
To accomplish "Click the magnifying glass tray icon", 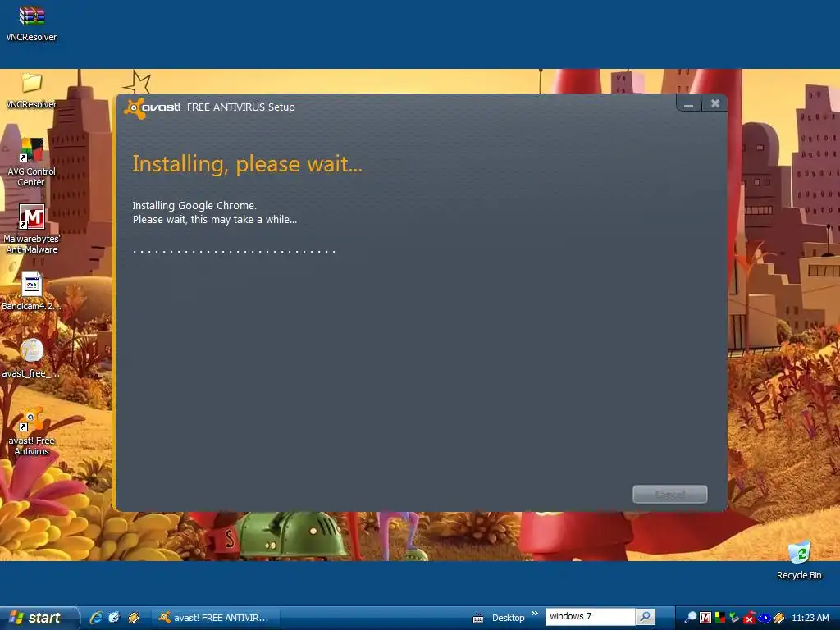I will (x=691, y=618).
